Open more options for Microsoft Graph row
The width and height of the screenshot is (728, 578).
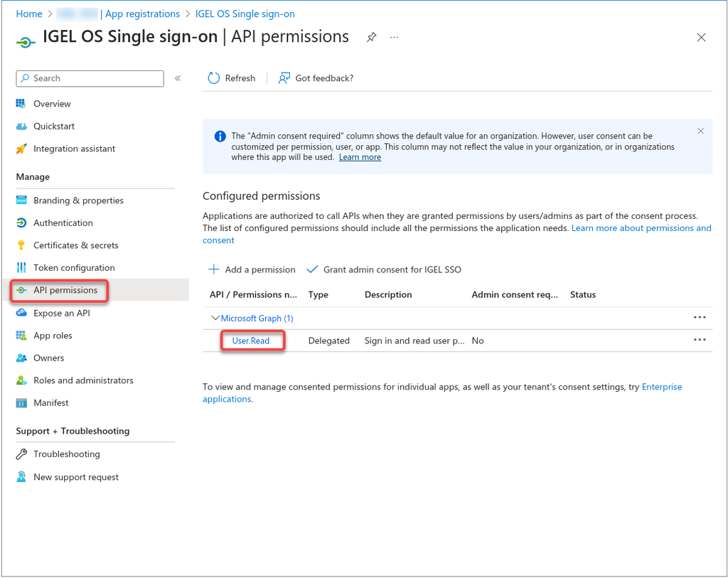click(700, 318)
